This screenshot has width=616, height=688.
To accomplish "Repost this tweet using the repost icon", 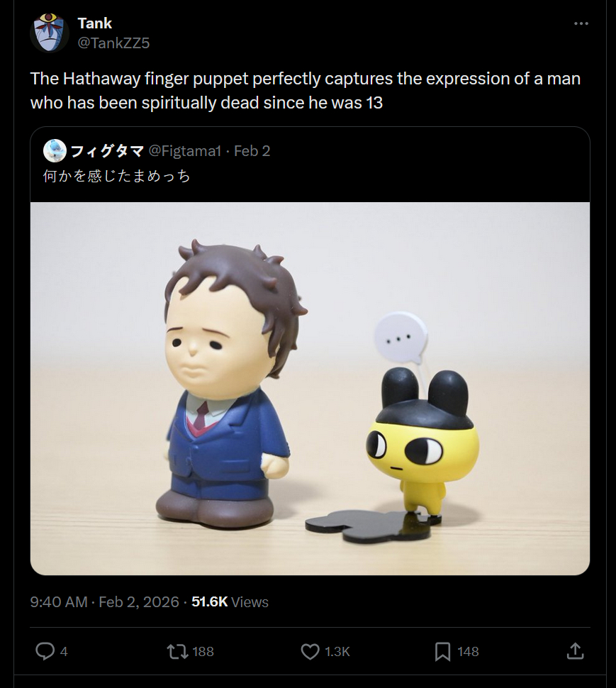I will (172, 650).
